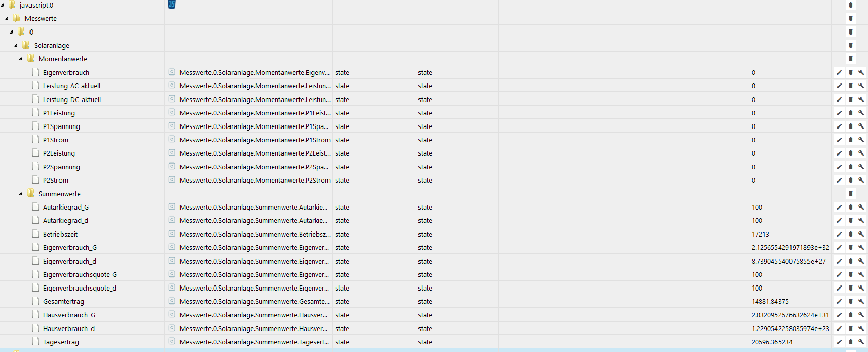This screenshot has height=352, width=868.
Task: Click value 2.1256554291971893e+32
Action: click(x=790, y=248)
